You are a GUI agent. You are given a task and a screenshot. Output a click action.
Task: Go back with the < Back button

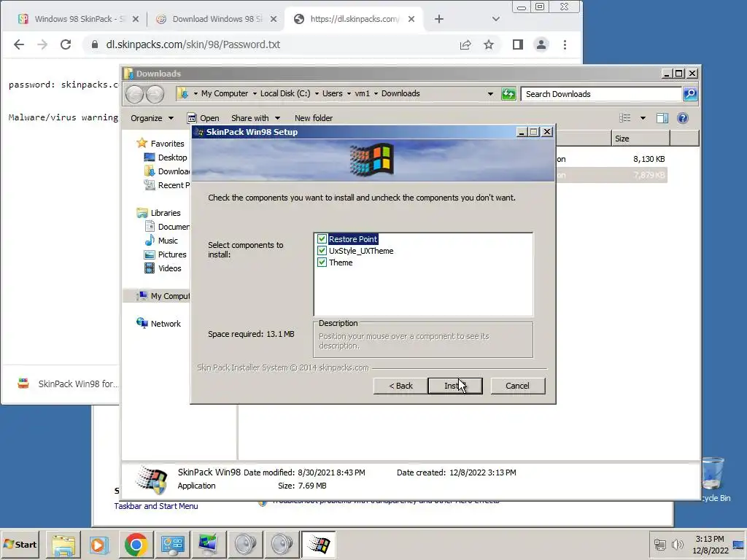400,386
